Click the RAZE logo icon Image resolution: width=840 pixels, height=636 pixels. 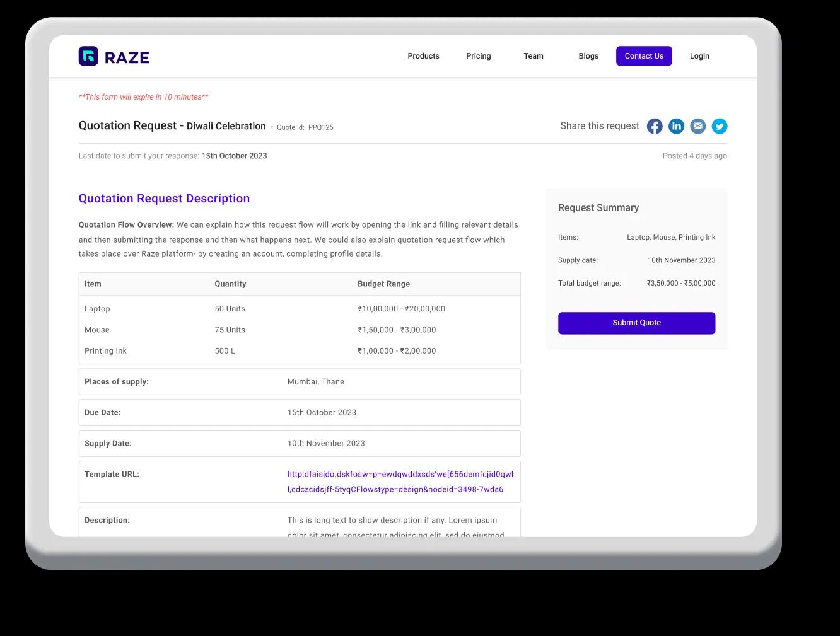pyautogui.click(x=88, y=56)
